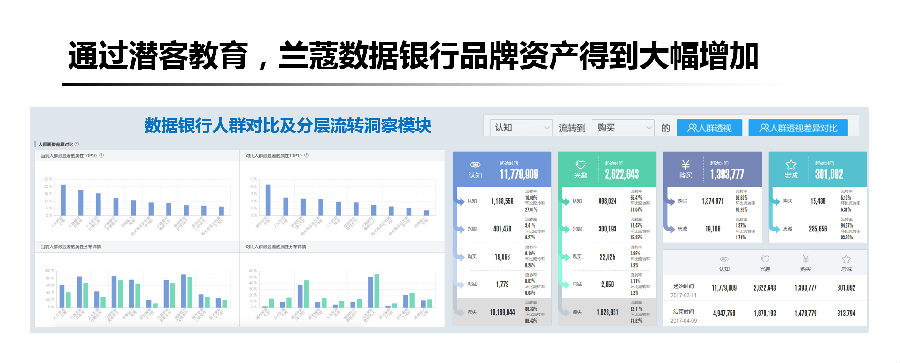
Task: Click the people icon inside 人群透视差异对比 button
Action: tap(764, 128)
